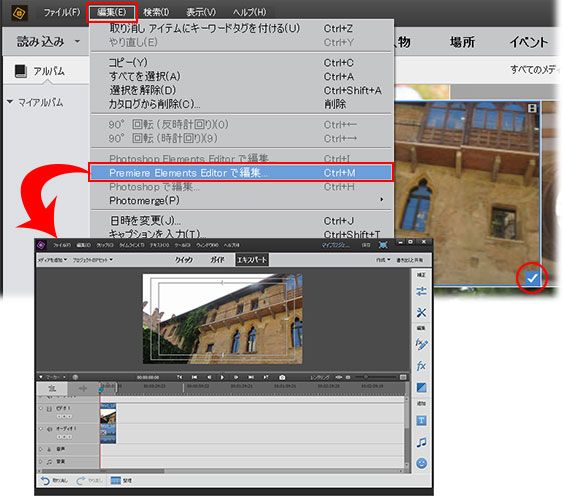563x496 pixels.
Task: Open the メディアを追加 dropdown
Action: point(52,260)
